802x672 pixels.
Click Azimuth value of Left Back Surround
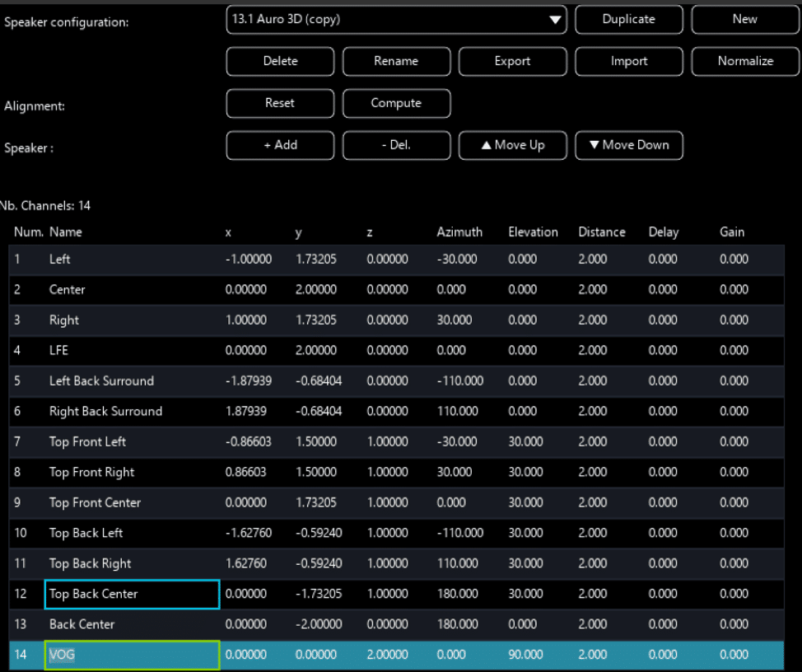click(x=459, y=381)
